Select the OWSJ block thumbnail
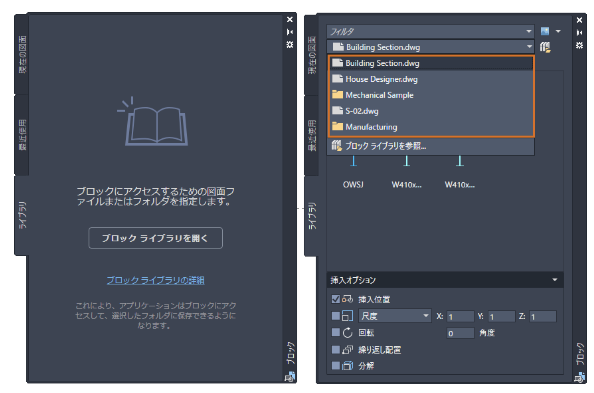This screenshot has width=594, height=393. (x=353, y=172)
